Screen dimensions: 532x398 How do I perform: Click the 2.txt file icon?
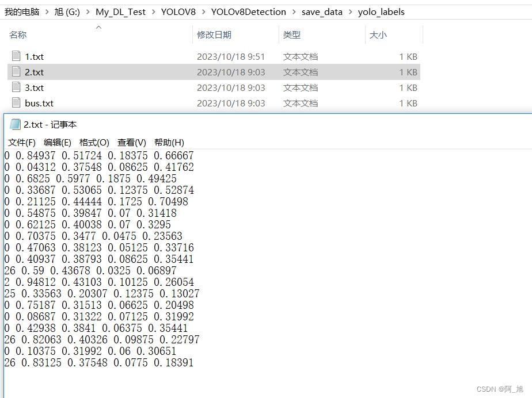(16, 72)
